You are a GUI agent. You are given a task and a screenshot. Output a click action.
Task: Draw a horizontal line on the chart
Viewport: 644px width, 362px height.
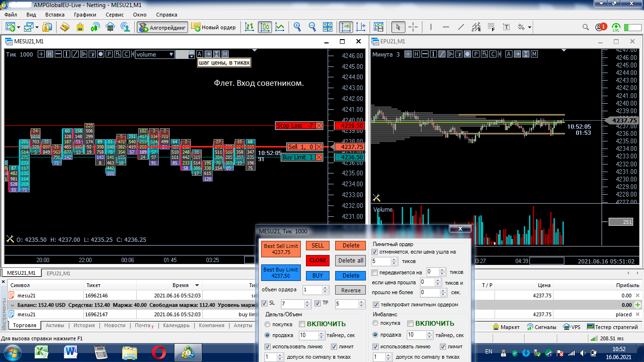446,27
